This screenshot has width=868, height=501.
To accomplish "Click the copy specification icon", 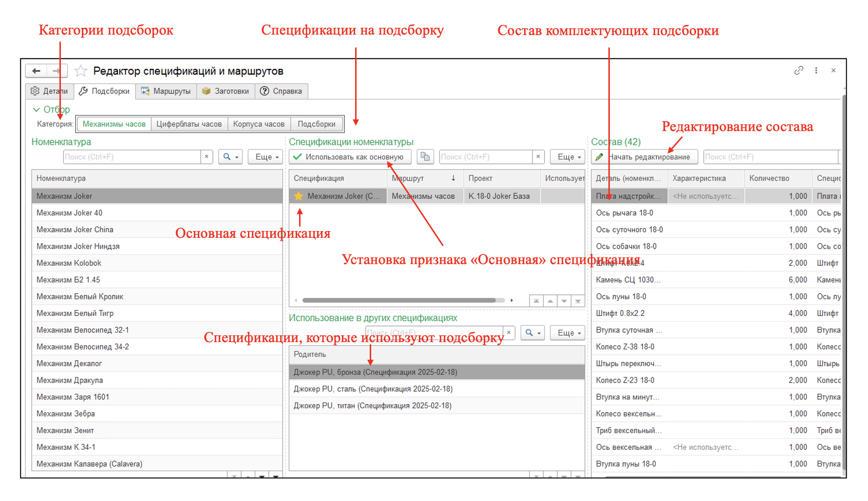I will (x=425, y=157).
